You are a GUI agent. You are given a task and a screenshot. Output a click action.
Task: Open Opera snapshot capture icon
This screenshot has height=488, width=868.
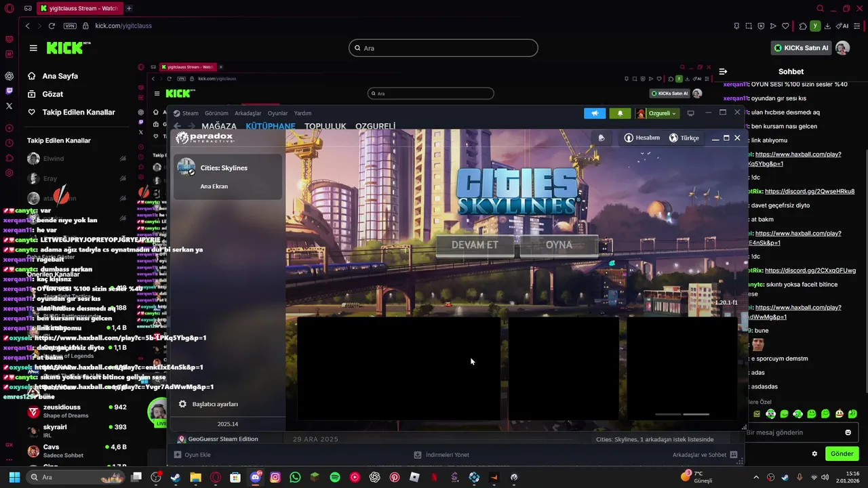click(x=749, y=26)
